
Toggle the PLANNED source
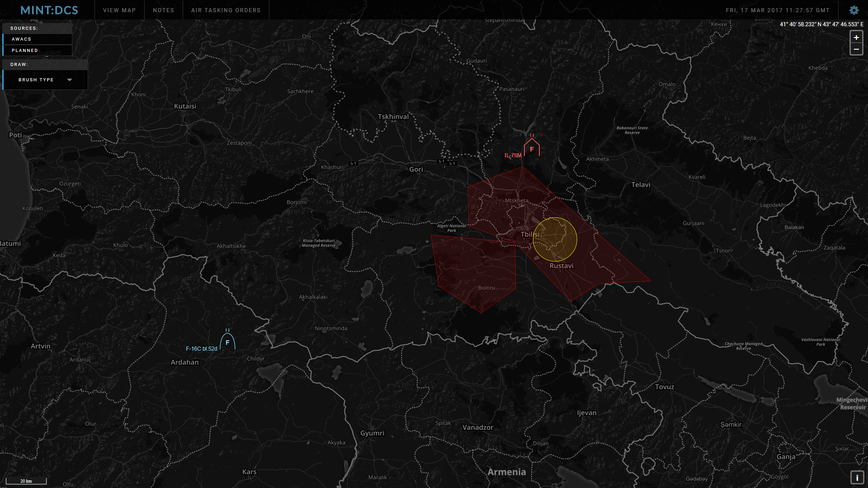pyautogui.click(x=38, y=51)
